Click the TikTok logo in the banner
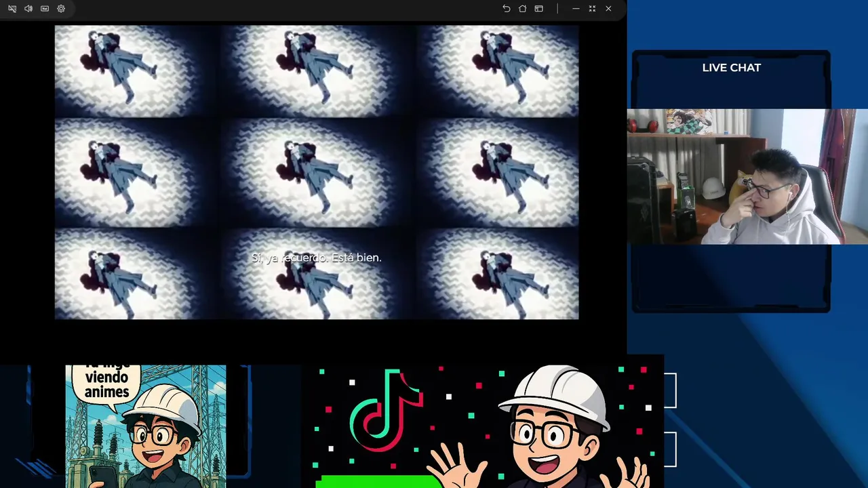Image resolution: width=868 pixels, height=488 pixels. pyautogui.click(x=387, y=410)
